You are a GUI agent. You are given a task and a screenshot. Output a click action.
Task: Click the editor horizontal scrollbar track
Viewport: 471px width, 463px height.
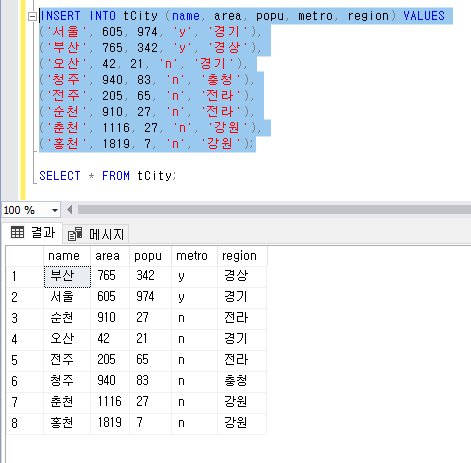[273, 210]
